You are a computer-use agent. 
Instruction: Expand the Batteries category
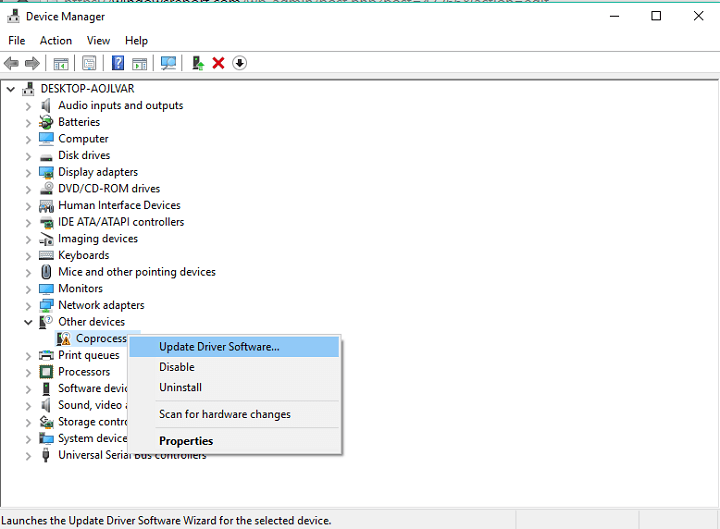tap(28, 123)
